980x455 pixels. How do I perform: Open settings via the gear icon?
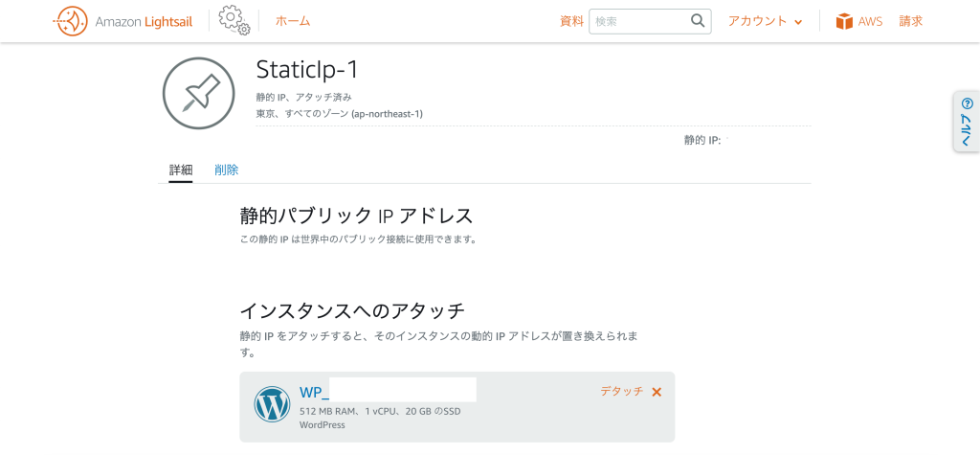coord(234,21)
